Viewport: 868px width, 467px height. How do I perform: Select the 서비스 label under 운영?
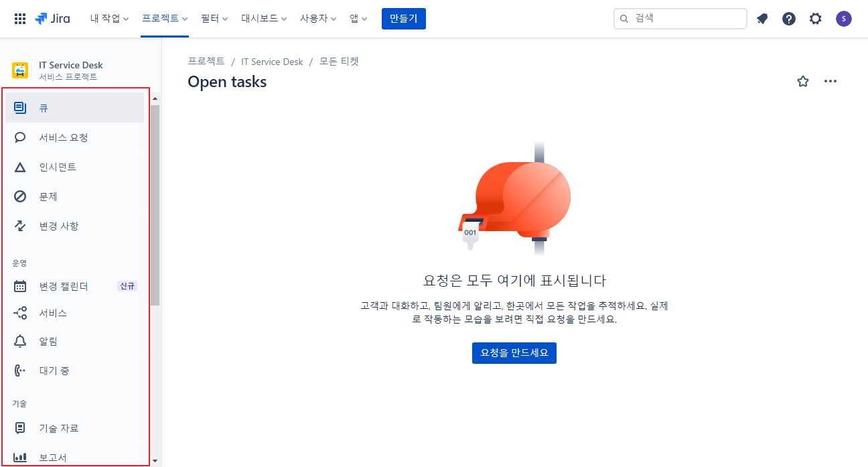point(53,313)
